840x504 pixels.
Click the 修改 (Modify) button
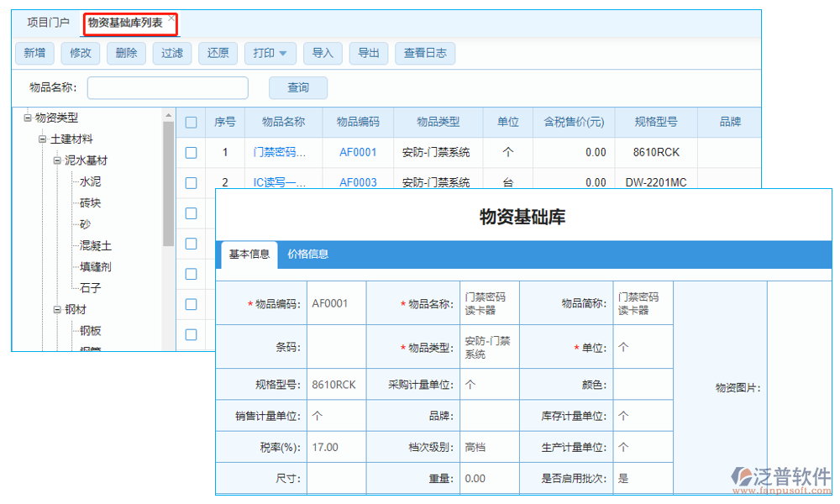(x=80, y=53)
